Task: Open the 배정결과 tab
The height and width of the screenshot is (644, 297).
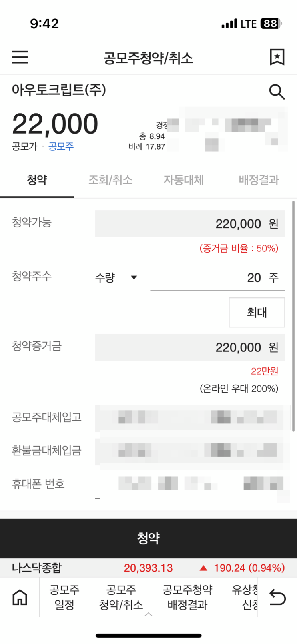Action: click(259, 180)
